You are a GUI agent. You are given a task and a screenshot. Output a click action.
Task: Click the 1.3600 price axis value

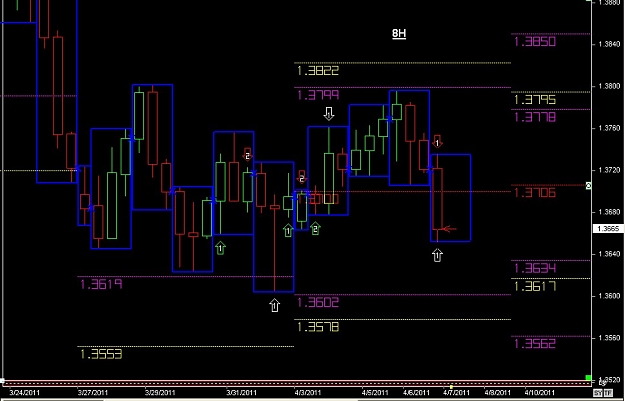coord(609,296)
